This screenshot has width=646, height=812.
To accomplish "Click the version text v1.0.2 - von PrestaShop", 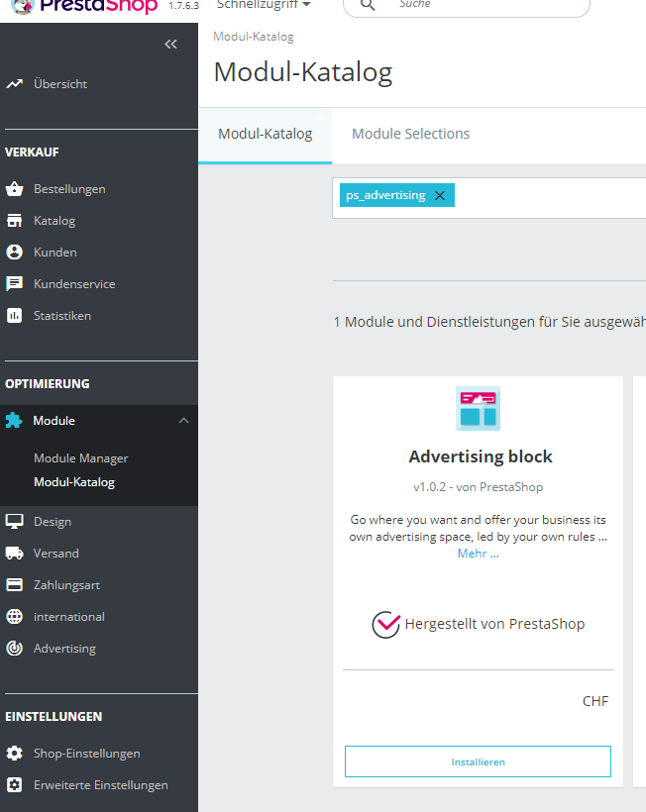I will 478,487.
